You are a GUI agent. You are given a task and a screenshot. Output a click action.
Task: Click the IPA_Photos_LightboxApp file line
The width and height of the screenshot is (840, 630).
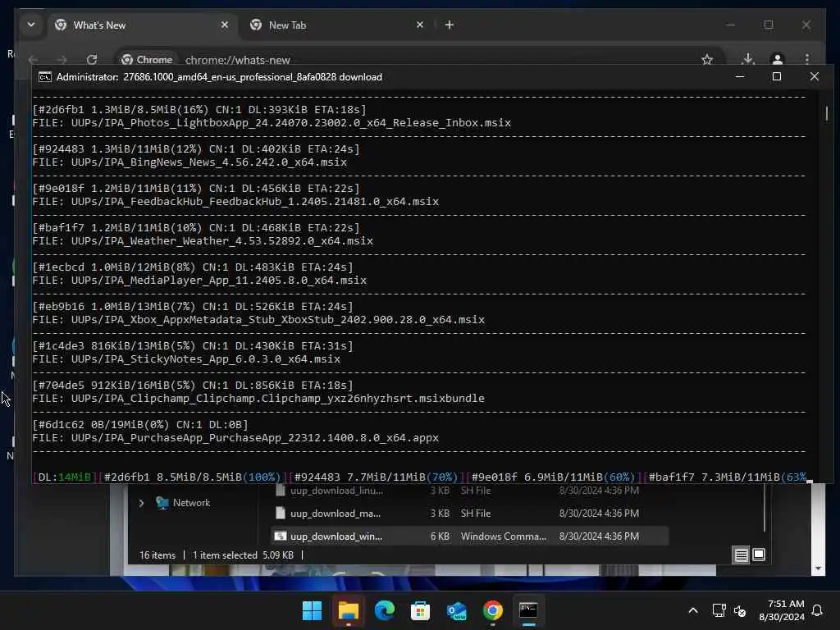point(272,123)
